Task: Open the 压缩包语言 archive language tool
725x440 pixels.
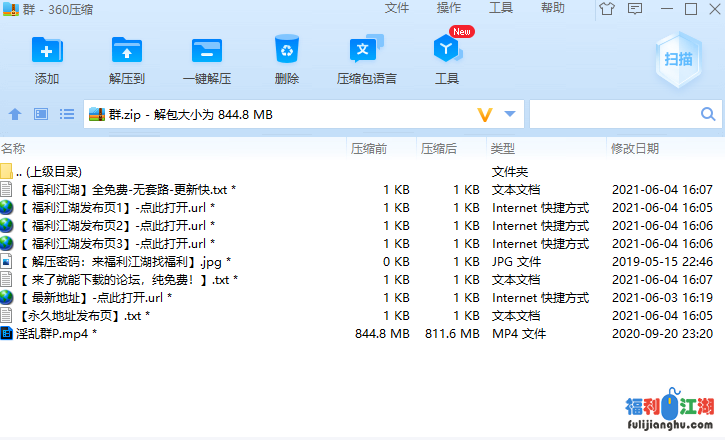Action: (x=366, y=59)
